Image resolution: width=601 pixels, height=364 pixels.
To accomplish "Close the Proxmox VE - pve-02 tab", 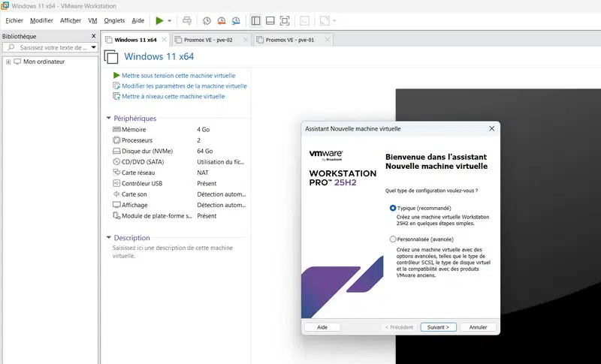I will pos(246,40).
